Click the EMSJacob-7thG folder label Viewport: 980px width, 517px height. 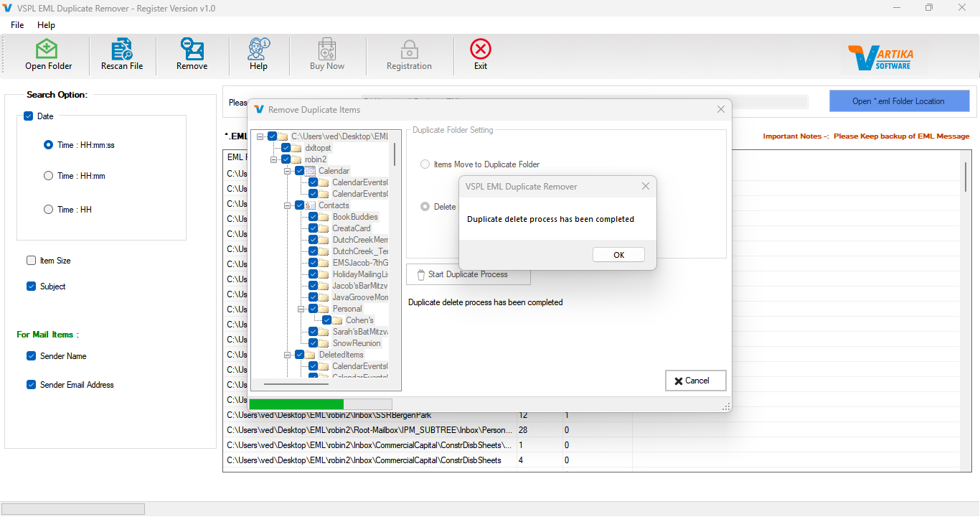[360, 263]
